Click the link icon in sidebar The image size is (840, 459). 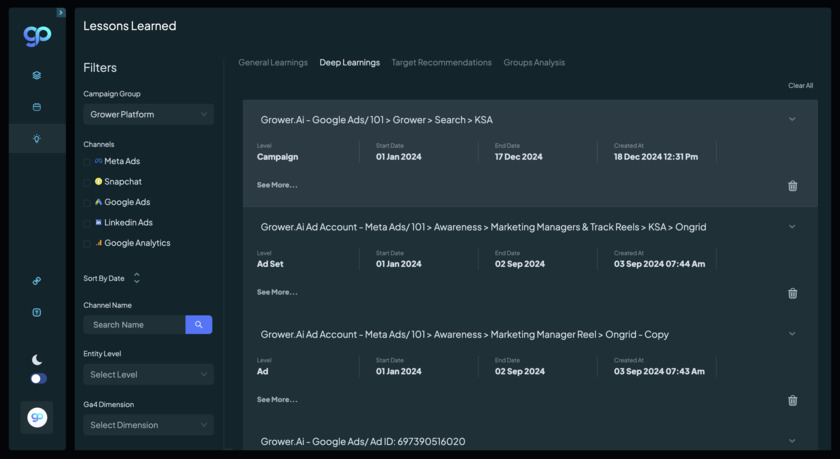(x=37, y=281)
